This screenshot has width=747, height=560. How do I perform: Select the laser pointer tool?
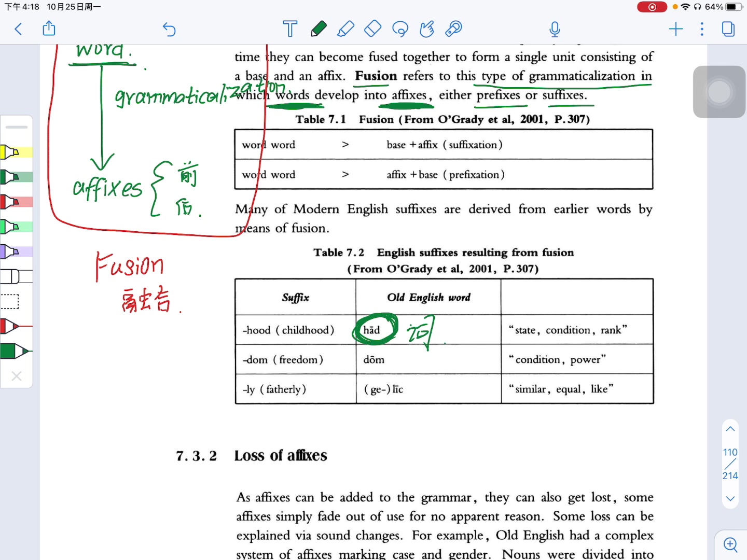(x=454, y=29)
